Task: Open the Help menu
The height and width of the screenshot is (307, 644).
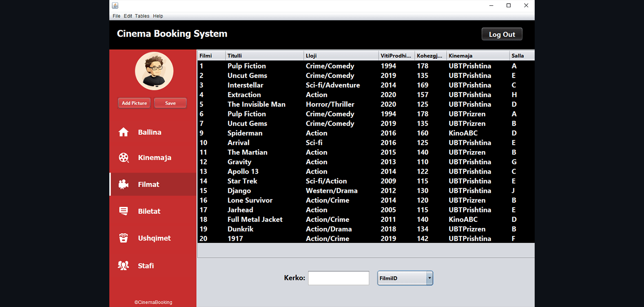Action: click(x=158, y=16)
